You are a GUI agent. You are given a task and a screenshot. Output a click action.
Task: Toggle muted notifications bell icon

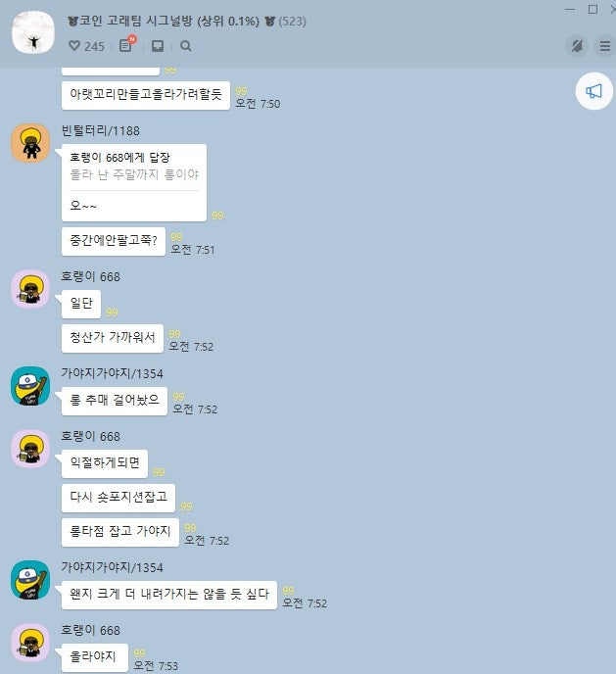click(x=577, y=46)
